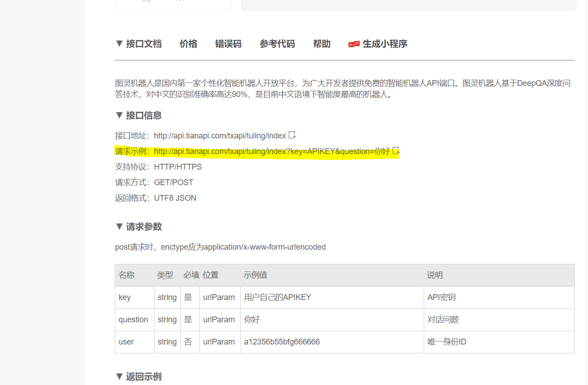Screen dimensions: 588x385
Task: Copy the 请求示例 URL via copy icon
Action: coord(396,151)
